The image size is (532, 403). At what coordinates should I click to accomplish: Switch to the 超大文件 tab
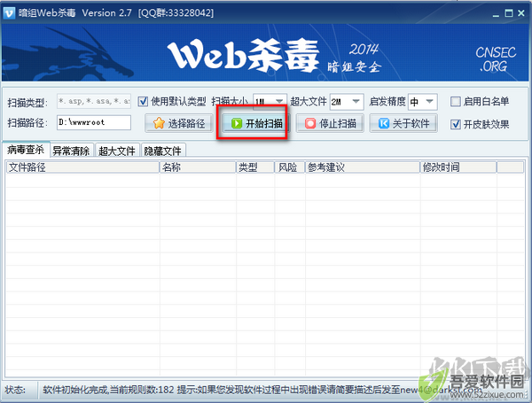tap(117, 151)
